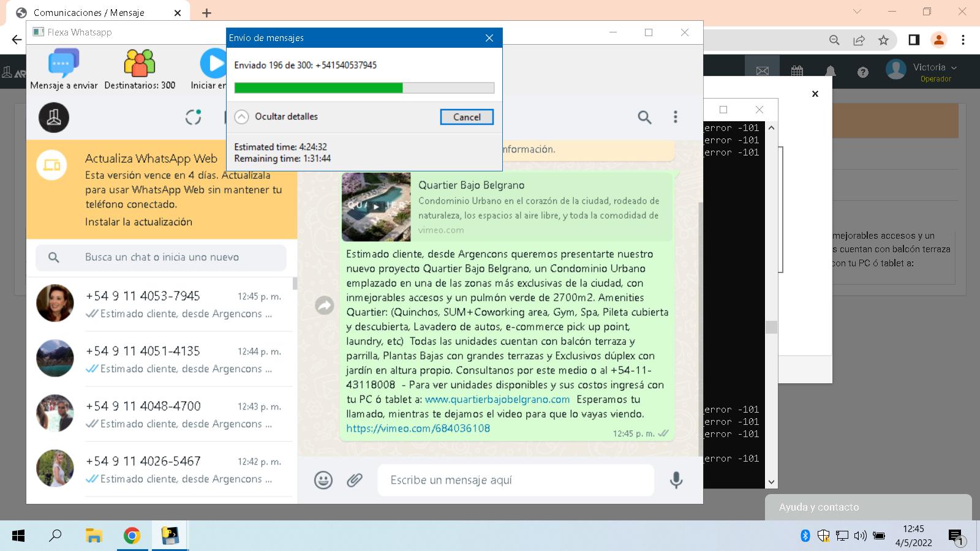Share the page from the browser toolbar
The height and width of the screenshot is (551, 980).
tap(859, 40)
